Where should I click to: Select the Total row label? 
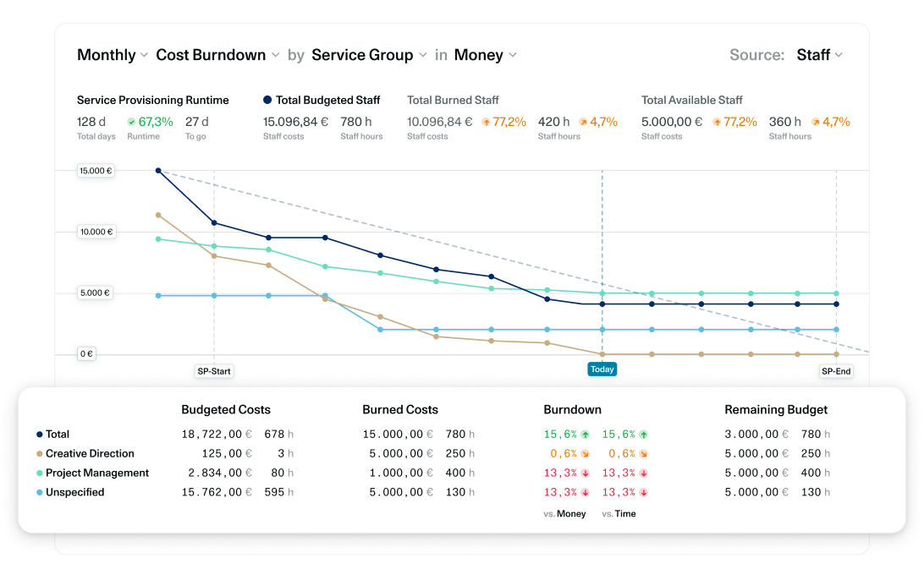pyautogui.click(x=58, y=434)
